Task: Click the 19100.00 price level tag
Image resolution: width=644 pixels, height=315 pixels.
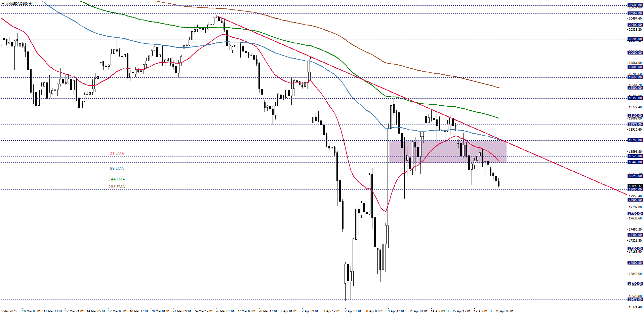Action: click(x=635, y=116)
